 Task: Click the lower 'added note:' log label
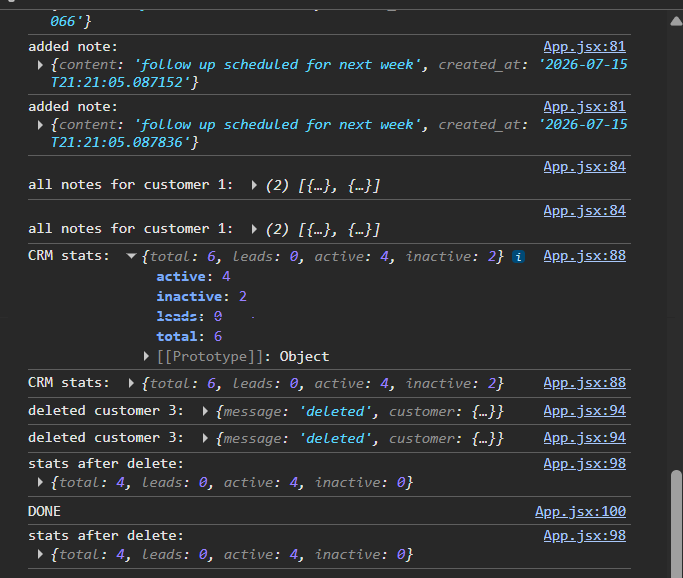coord(73,107)
